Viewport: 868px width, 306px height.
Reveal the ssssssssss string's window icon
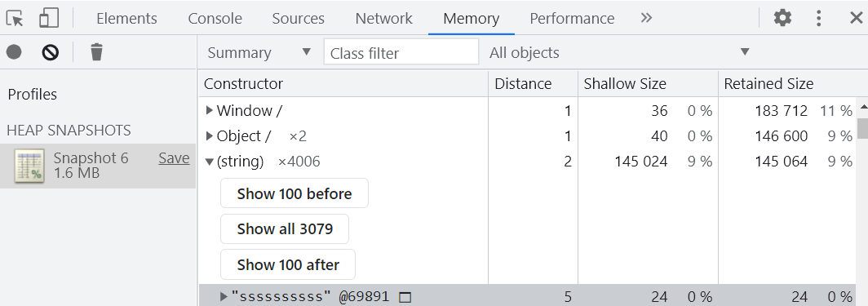pyautogui.click(x=405, y=297)
